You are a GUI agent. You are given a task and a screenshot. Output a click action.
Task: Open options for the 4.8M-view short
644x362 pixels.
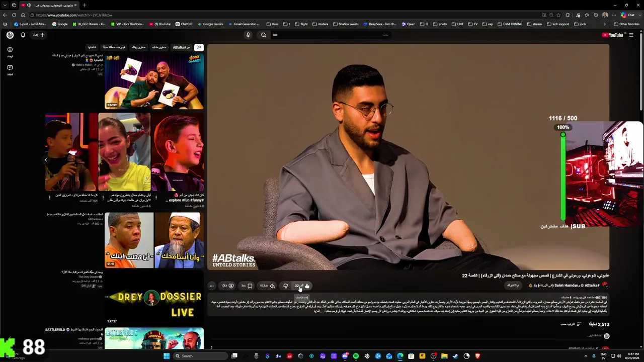pyautogui.click(x=156, y=197)
